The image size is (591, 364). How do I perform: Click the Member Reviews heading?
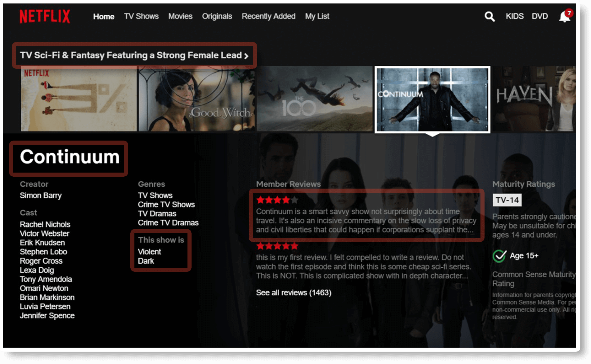point(288,184)
